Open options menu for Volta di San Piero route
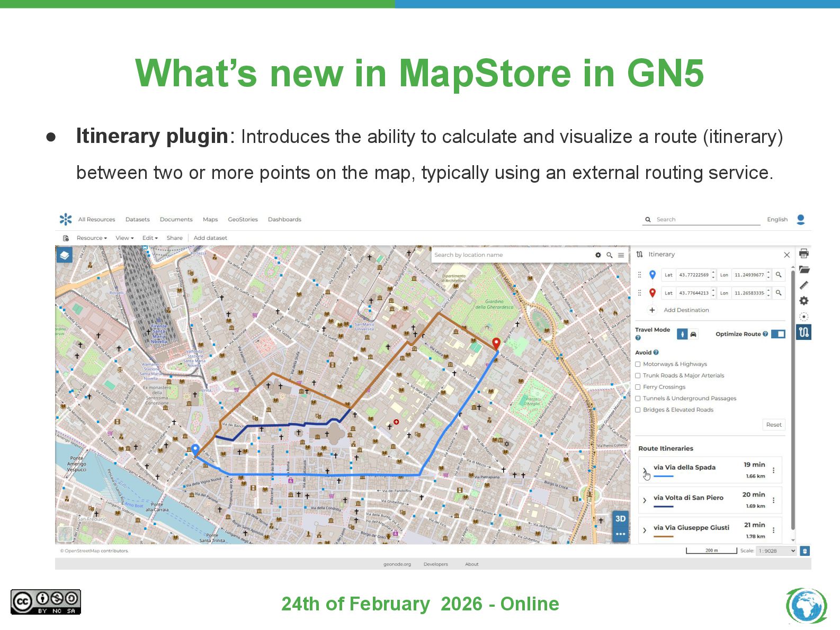 click(x=774, y=500)
